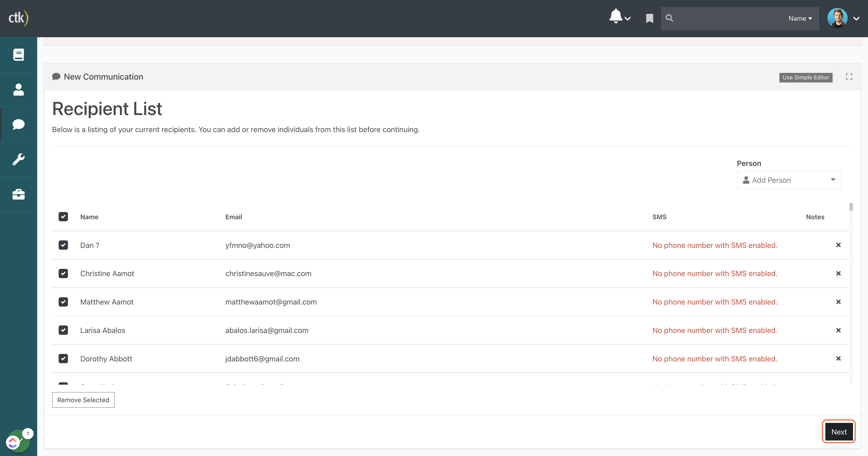Click the email jdabbott6@gmail.com
868x456 pixels.
click(x=262, y=359)
